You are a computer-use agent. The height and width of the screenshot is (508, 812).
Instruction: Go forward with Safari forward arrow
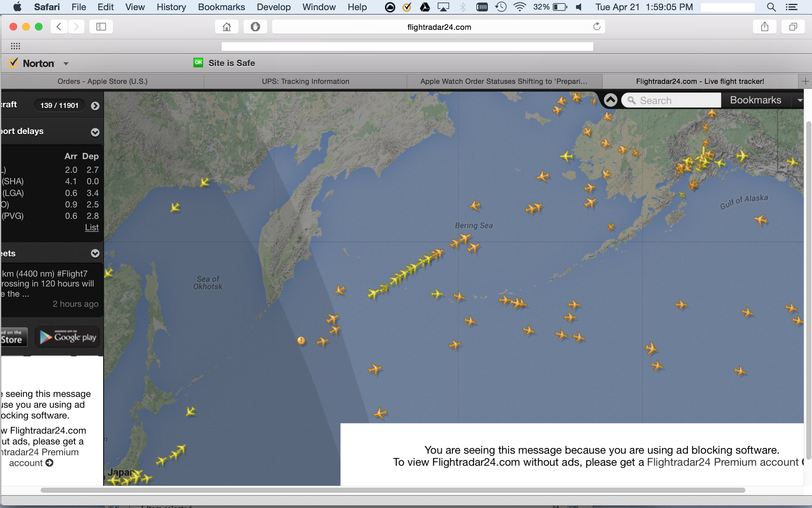76,27
